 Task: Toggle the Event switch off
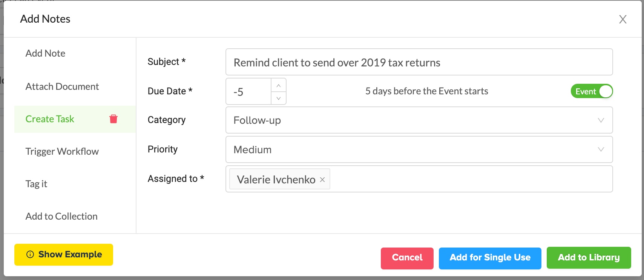(592, 91)
